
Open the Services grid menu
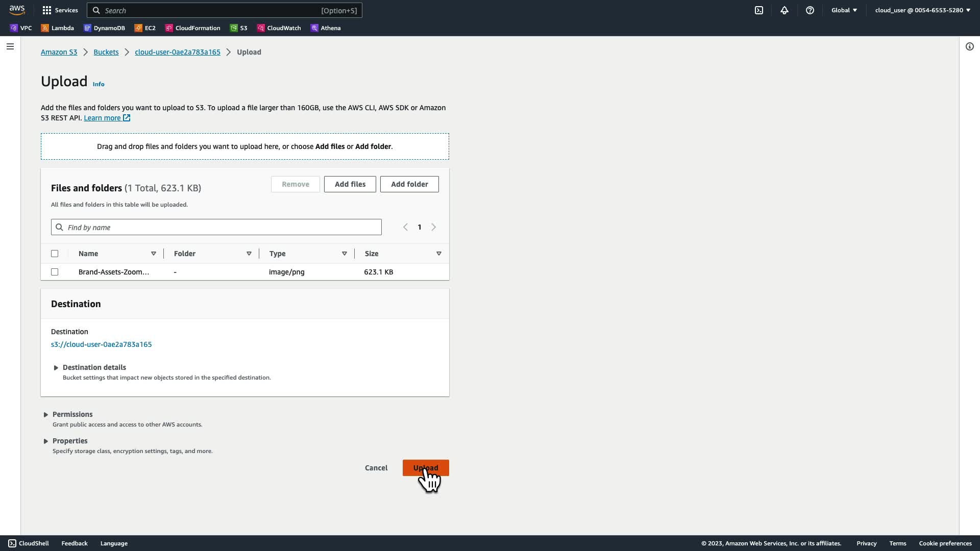[x=60, y=10]
